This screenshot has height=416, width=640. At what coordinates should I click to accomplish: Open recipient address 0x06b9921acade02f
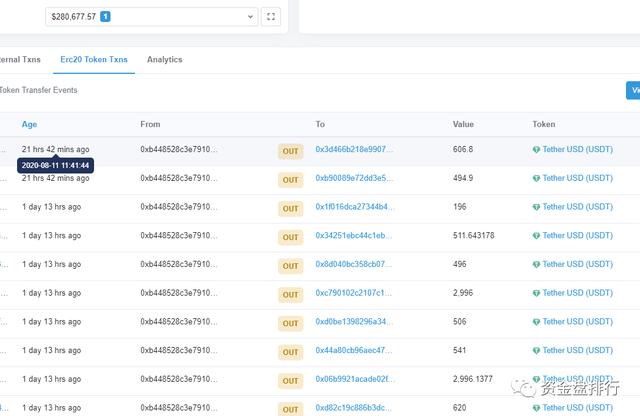coord(354,379)
